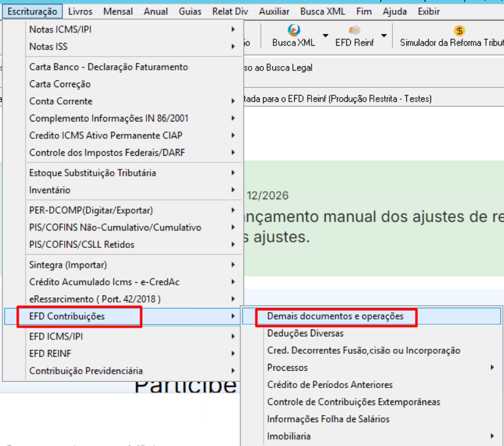Screen dimensions: 504x446
Task: Open the Escrituração menu
Action: 32,12
